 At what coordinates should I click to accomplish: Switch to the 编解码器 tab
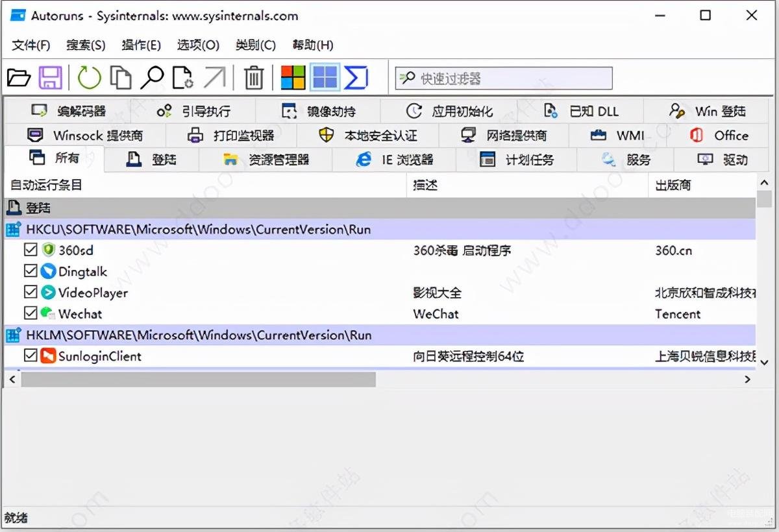[x=69, y=111]
